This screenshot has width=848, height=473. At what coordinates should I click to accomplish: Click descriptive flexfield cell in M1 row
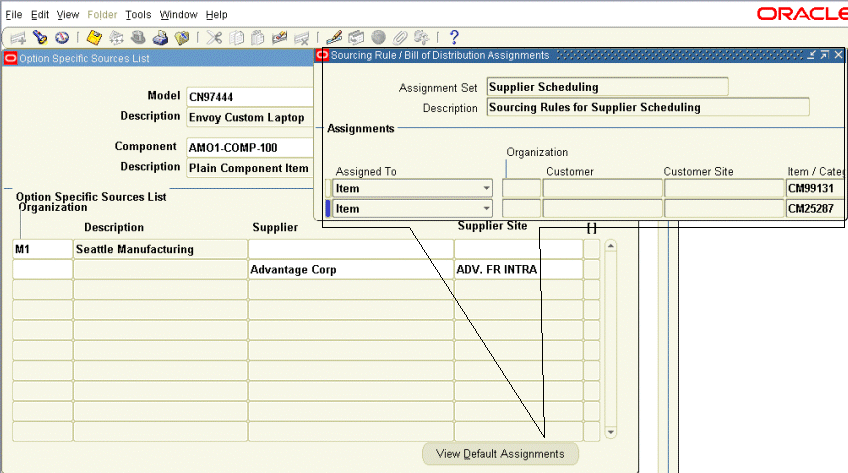[x=592, y=249]
